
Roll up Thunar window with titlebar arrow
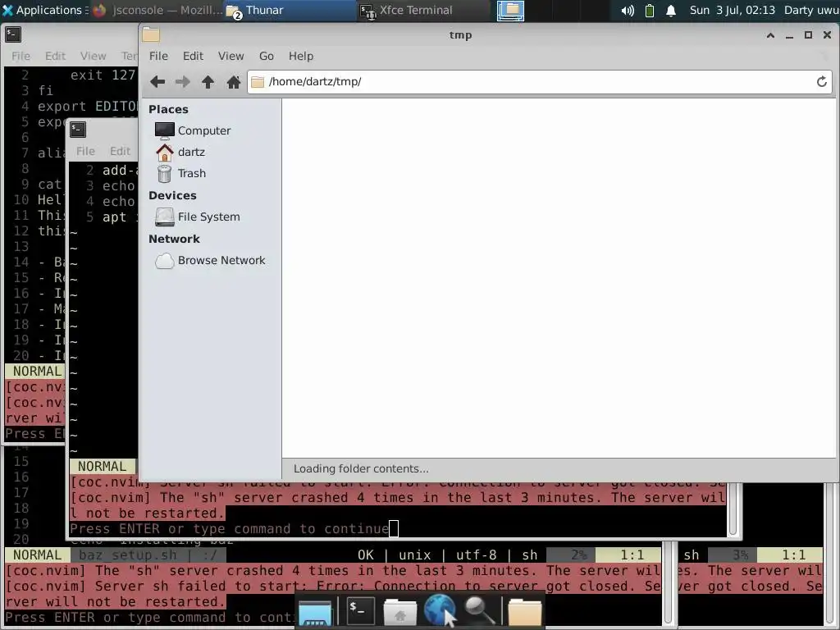[770, 35]
